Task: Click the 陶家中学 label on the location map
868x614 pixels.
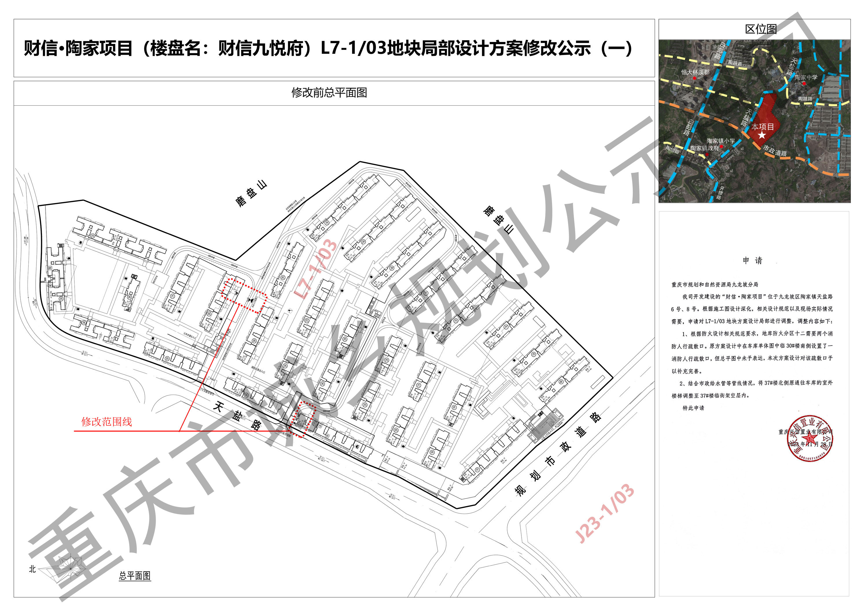Action: tap(806, 77)
